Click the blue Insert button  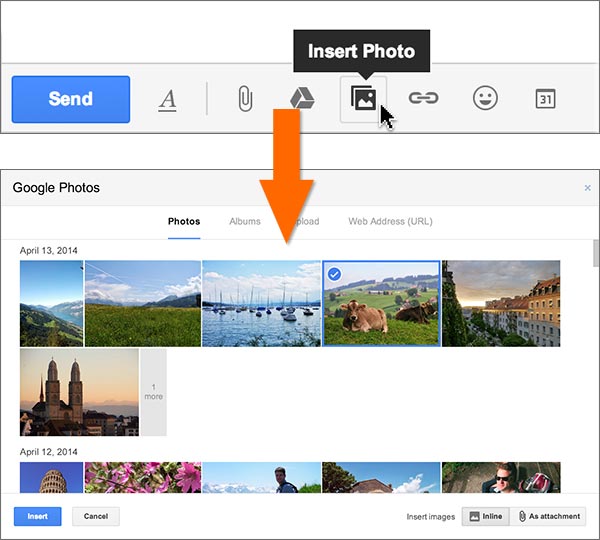38,516
